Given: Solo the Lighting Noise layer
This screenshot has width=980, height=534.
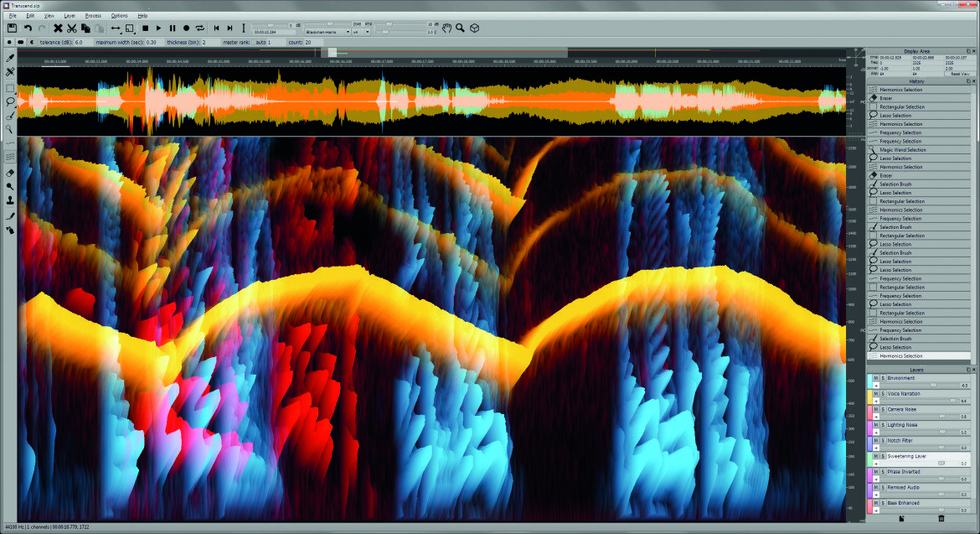Looking at the screenshot, I should (883, 425).
